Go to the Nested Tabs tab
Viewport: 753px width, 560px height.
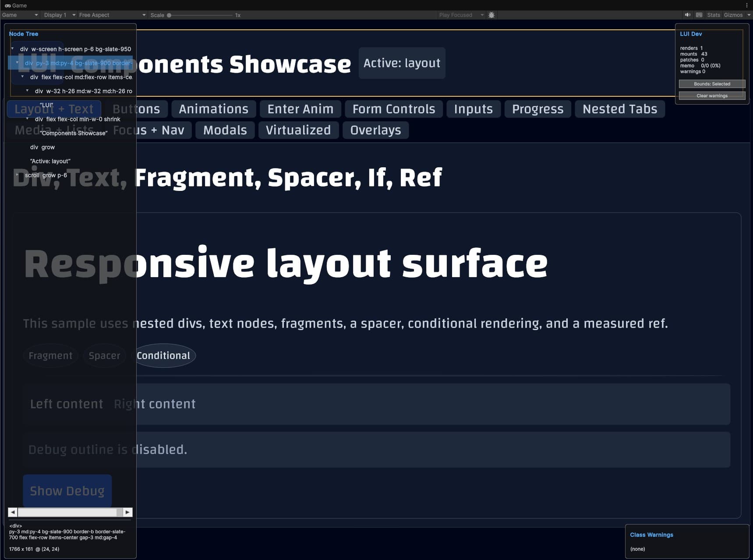tap(620, 109)
